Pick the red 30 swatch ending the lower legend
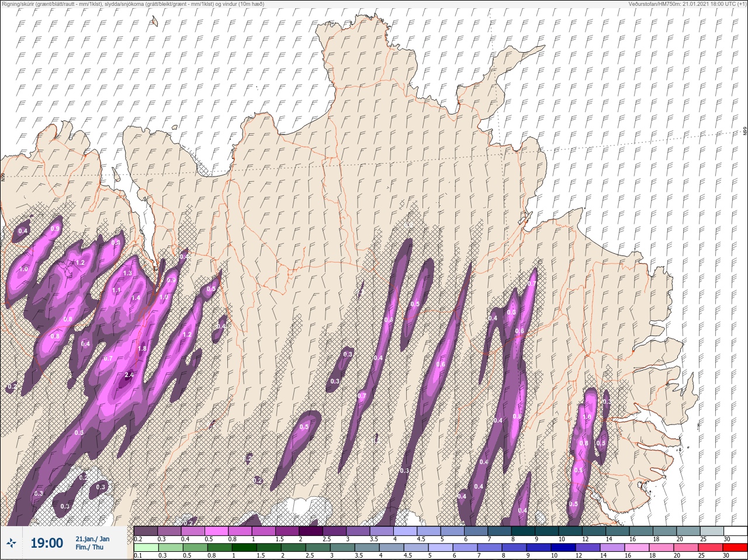 click(x=735, y=548)
